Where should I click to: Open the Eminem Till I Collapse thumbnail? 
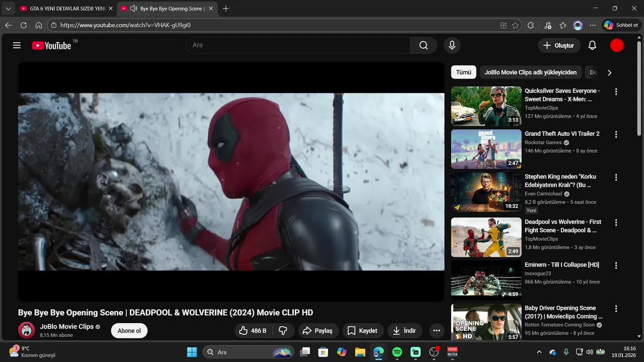[486, 280]
